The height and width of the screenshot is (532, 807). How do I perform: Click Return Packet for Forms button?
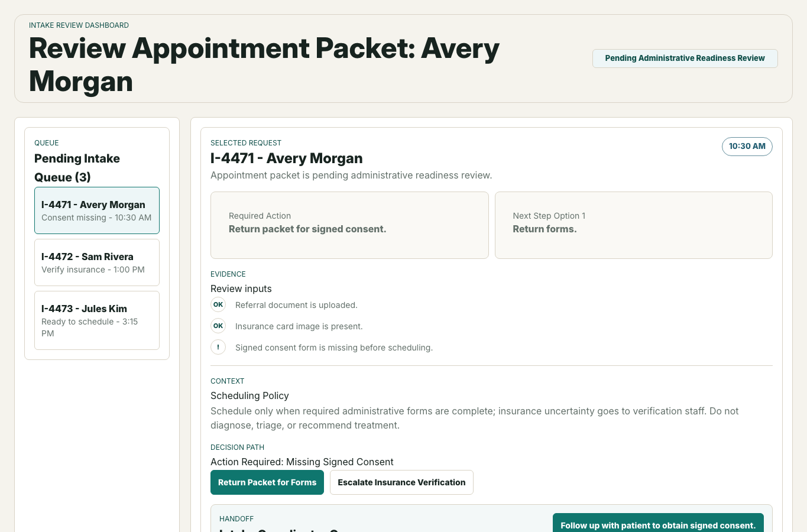click(267, 482)
